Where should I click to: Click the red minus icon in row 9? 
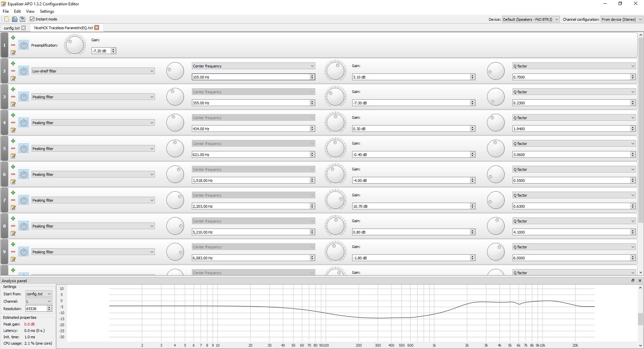pos(13,252)
